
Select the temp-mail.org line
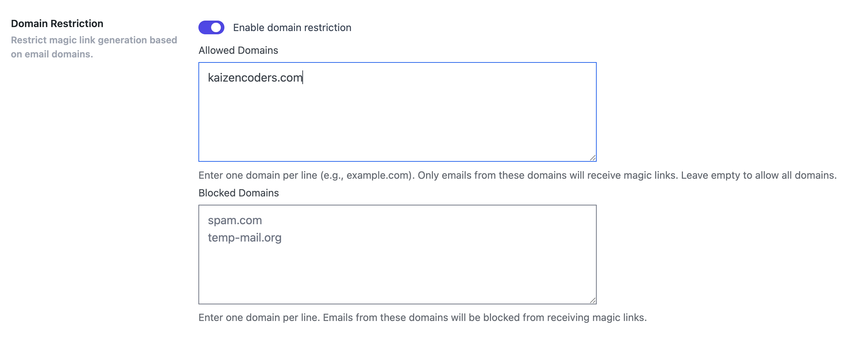click(245, 238)
